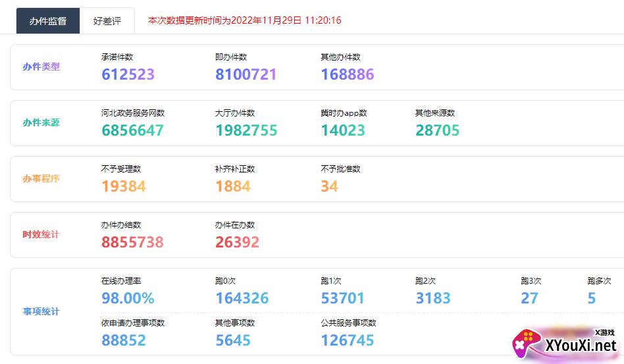Open the 不予受理数 count 19384
Image resolution: width=624 pixels, height=364 pixels.
tap(123, 186)
